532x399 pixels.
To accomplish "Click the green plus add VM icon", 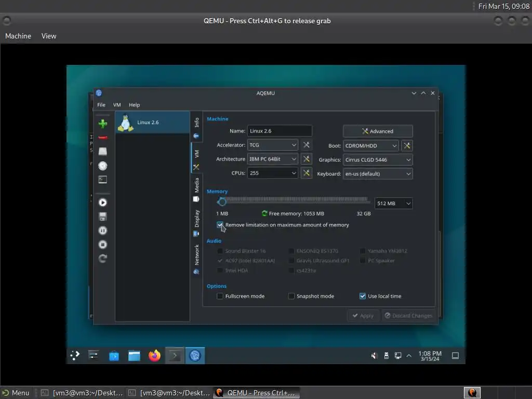I will [103, 124].
